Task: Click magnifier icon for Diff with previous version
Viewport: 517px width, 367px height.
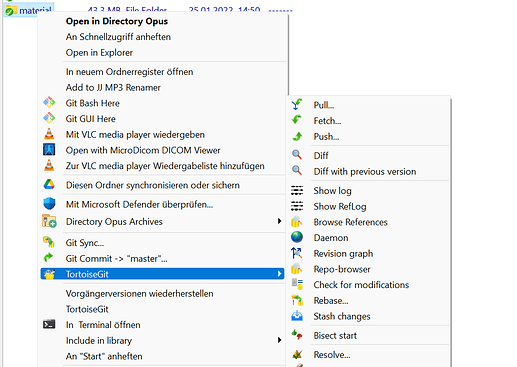Action: coord(297,170)
